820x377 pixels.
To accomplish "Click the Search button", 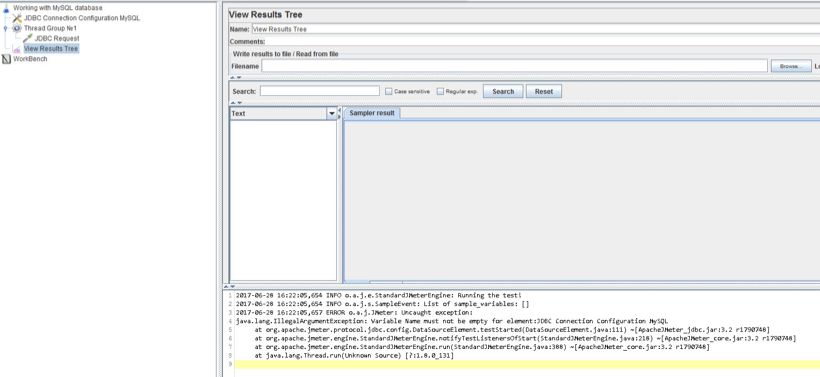I will pos(503,92).
